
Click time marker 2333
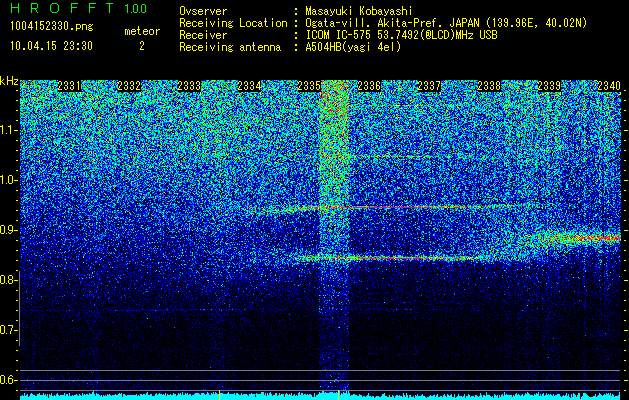(189, 86)
